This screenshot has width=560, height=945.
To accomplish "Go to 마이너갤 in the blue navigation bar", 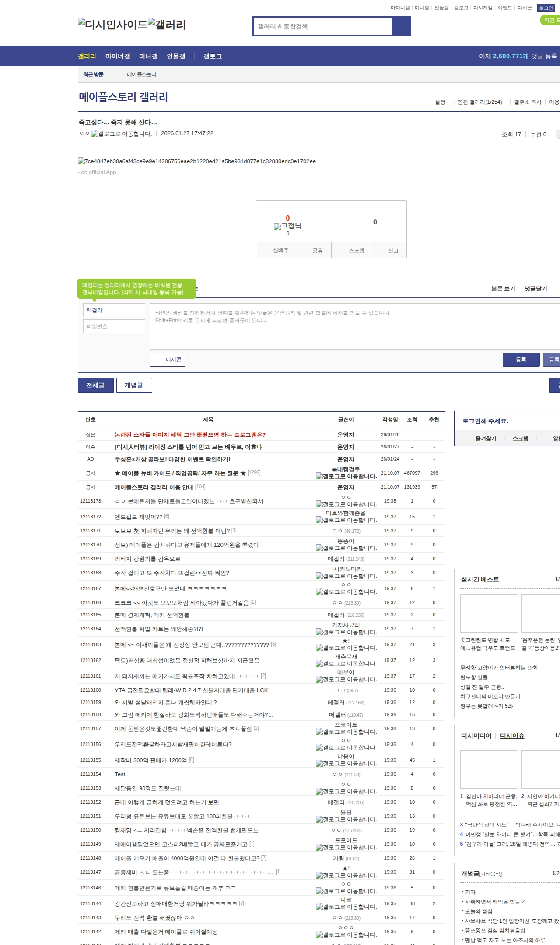I will pos(118,56).
